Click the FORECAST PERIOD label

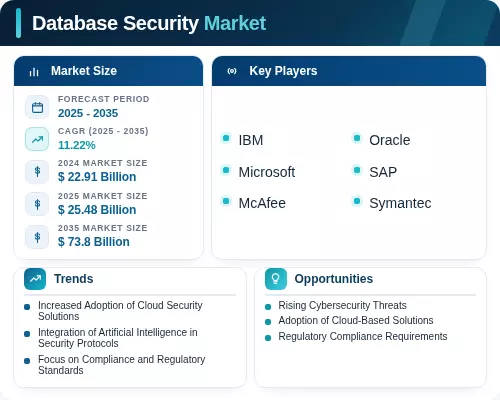tap(104, 99)
